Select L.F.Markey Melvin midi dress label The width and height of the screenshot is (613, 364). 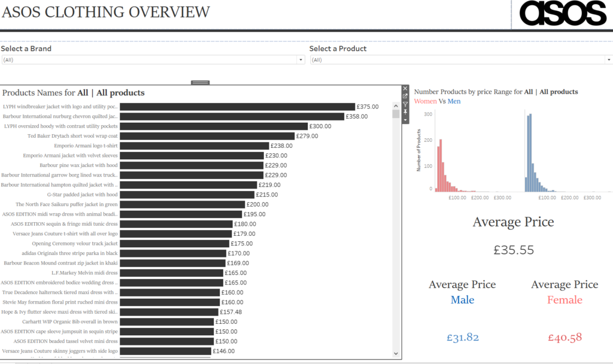pyautogui.click(x=84, y=273)
